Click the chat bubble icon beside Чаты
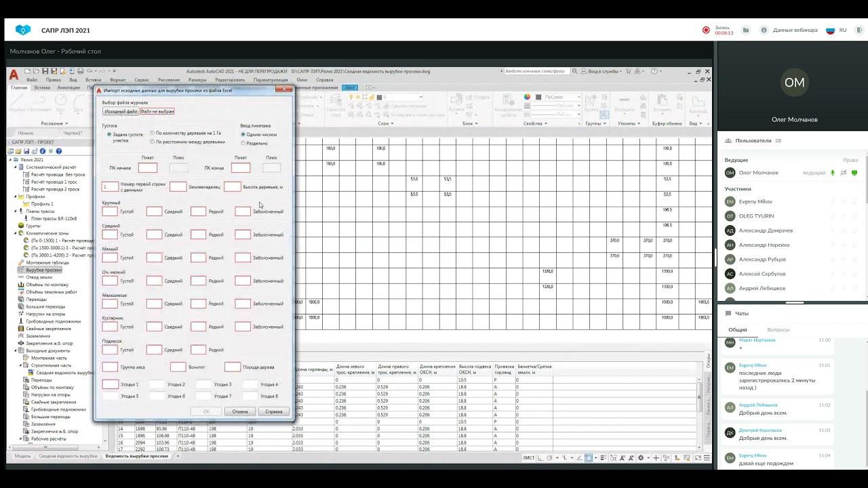This screenshot has width=868, height=488. pos(728,314)
